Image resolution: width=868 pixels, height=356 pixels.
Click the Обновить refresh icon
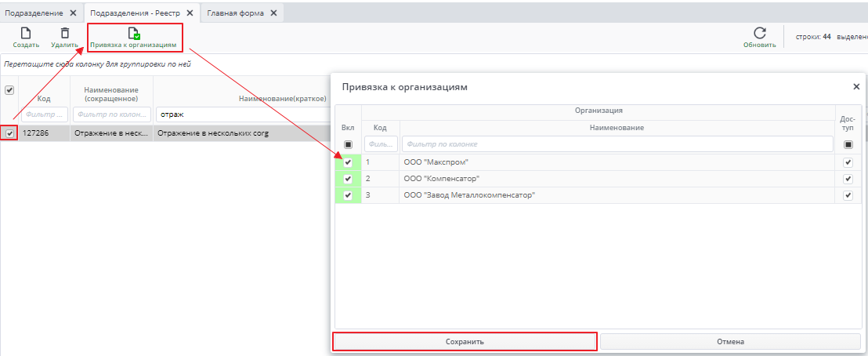tap(759, 34)
